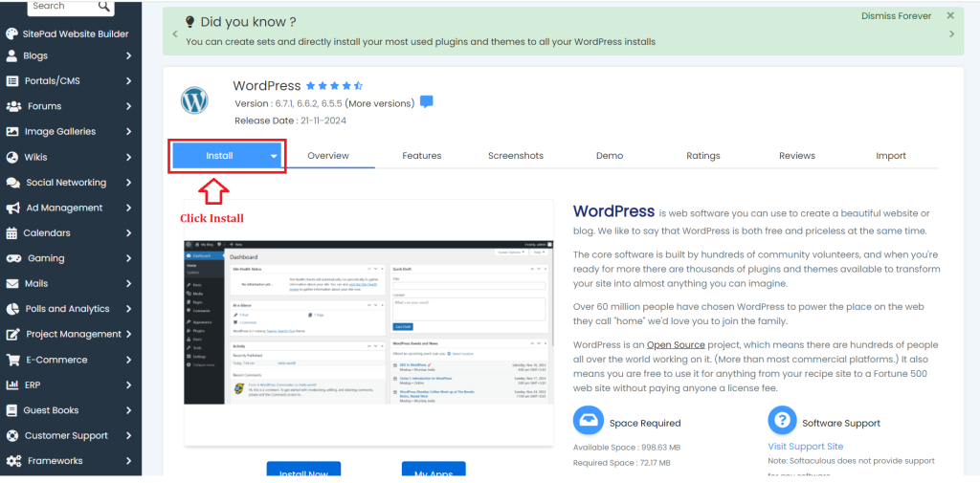Open the Demo tab
This screenshot has height=483, width=980.
pos(610,156)
